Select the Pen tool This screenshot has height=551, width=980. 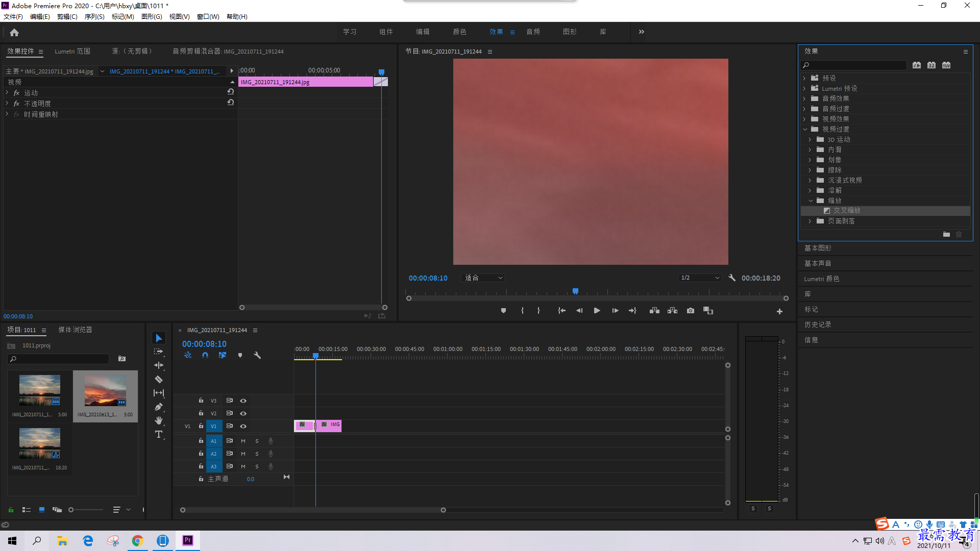pyautogui.click(x=159, y=407)
